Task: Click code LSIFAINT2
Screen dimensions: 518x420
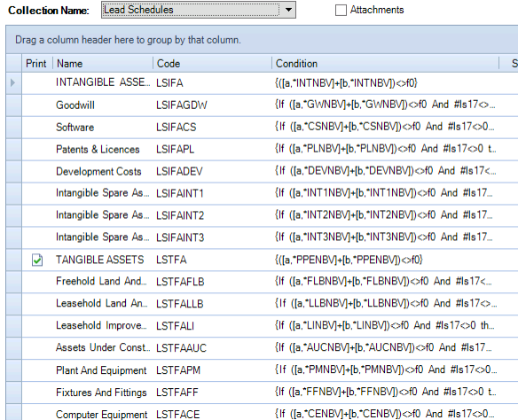Action: pyautogui.click(x=180, y=215)
